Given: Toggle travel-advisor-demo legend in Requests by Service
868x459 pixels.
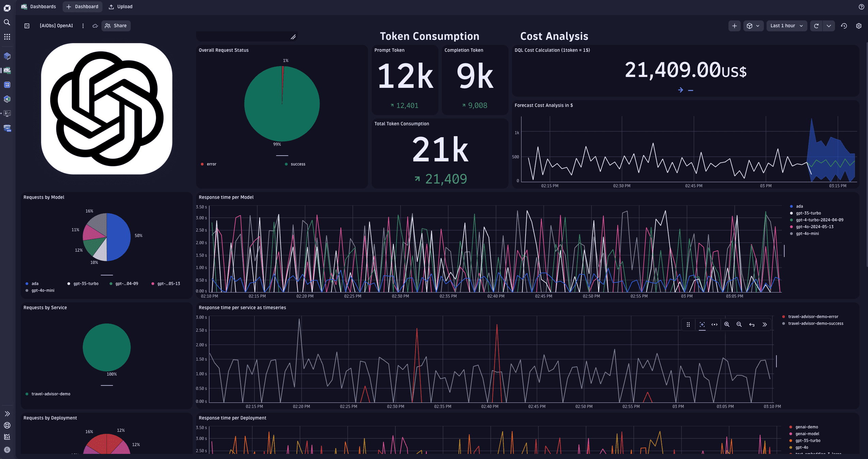Looking at the screenshot, I should [x=48, y=394].
